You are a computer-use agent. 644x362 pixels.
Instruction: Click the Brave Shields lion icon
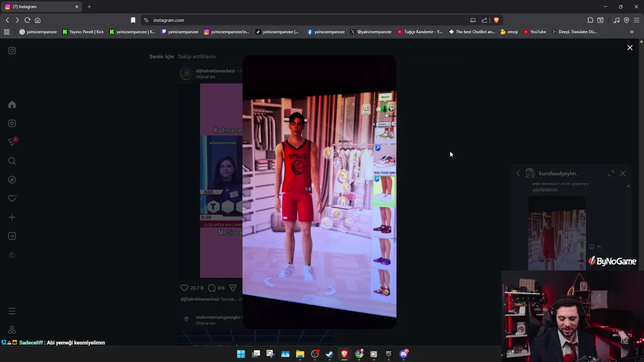point(496,20)
